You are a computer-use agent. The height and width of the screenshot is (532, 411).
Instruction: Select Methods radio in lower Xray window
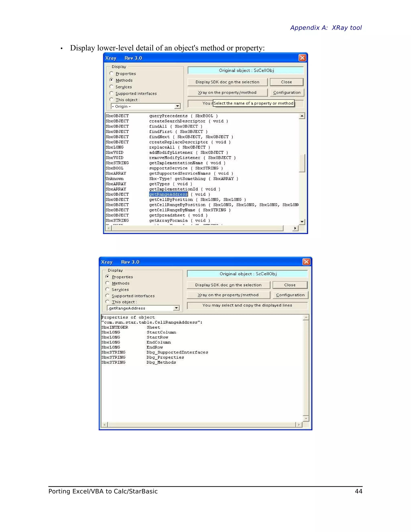point(107,283)
